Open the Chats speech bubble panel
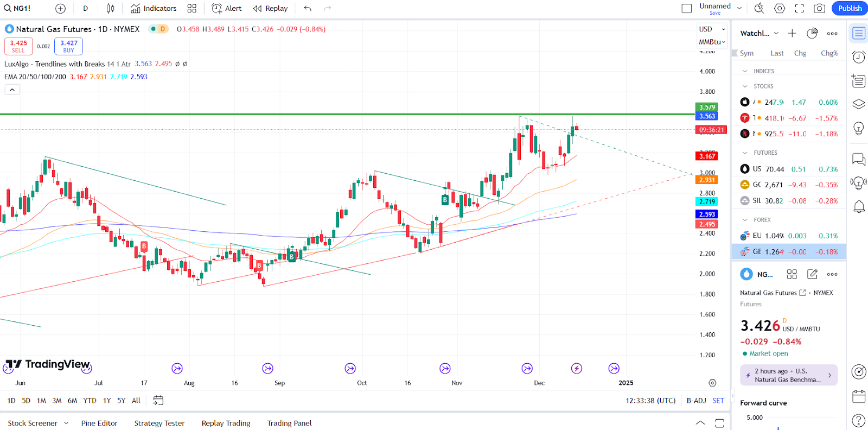This screenshot has height=430, width=868. point(858,159)
